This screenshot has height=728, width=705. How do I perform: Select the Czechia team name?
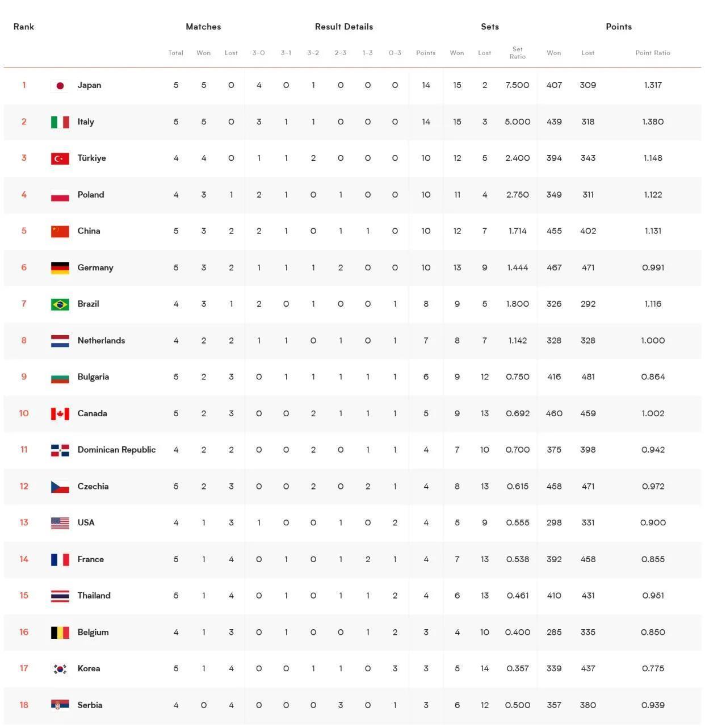pos(93,487)
